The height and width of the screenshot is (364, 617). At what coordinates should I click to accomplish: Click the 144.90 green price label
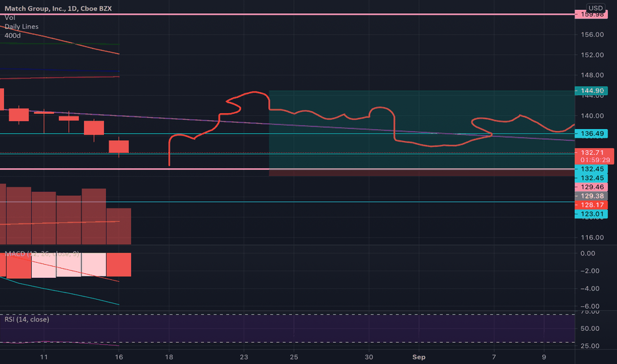coord(591,91)
